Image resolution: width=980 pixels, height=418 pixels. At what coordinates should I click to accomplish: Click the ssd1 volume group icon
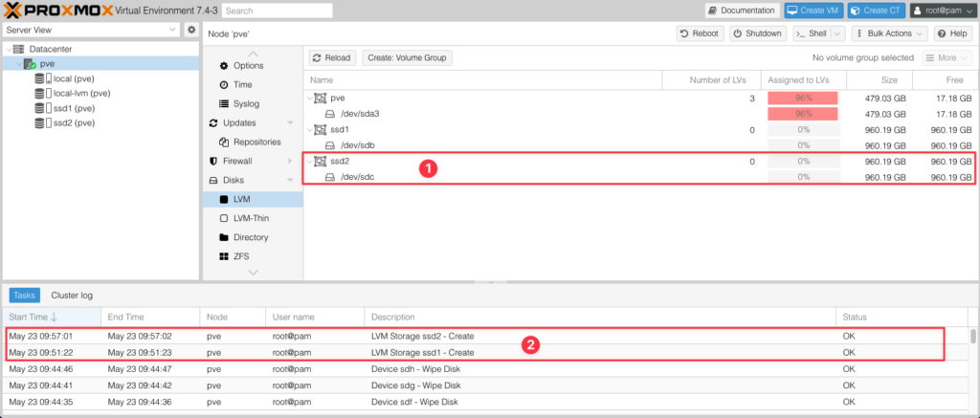(320, 130)
